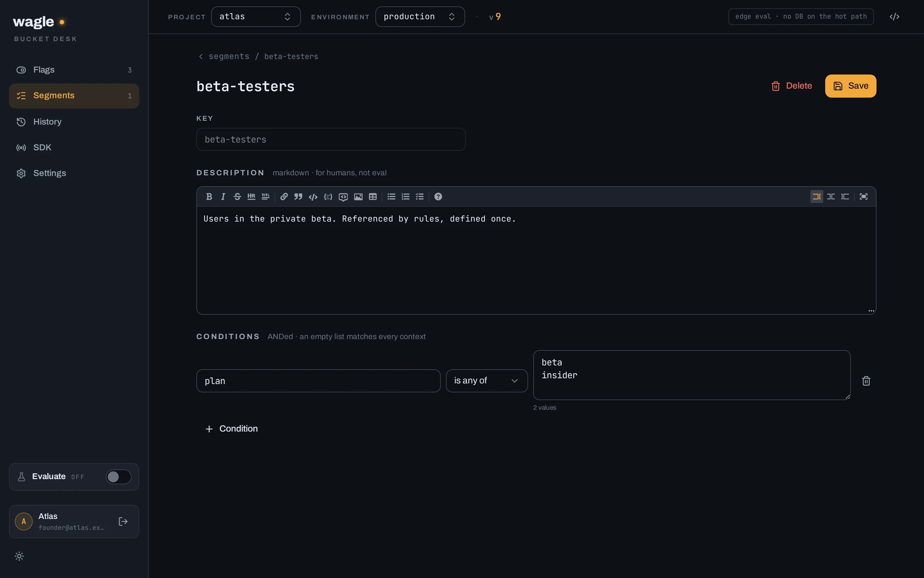This screenshot has height=578, width=924.
Task: Click the beta-testers page heading
Action: 245,86
